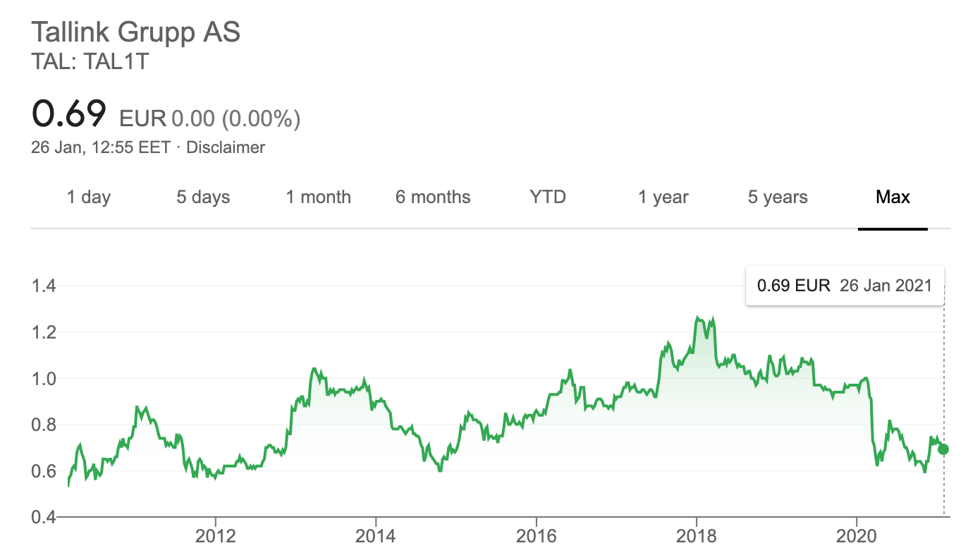The height and width of the screenshot is (560, 980).
Task: Click the 2012 x-axis label
Action: coord(216,536)
